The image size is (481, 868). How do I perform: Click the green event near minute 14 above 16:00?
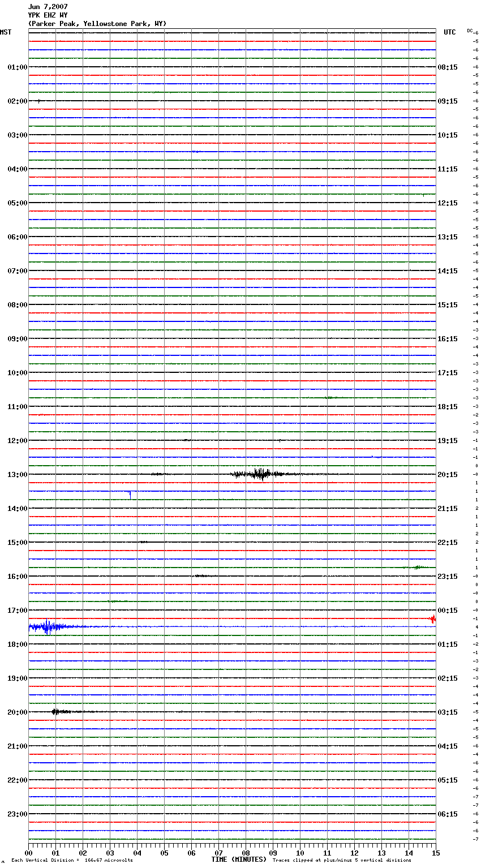pyautogui.click(x=418, y=567)
